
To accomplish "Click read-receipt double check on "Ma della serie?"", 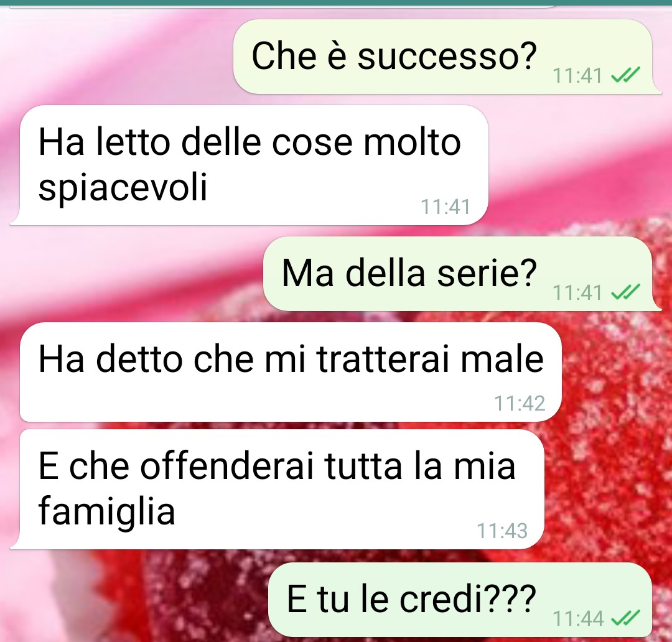I will [x=626, y=293].
